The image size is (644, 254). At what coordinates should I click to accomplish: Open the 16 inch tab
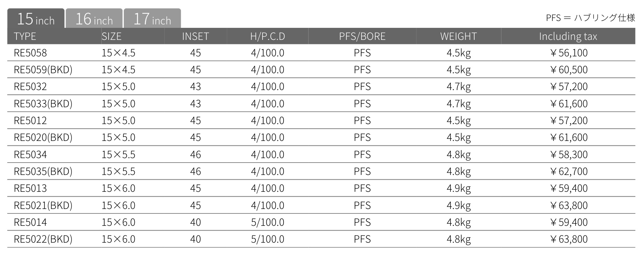(x=94, y=19)
